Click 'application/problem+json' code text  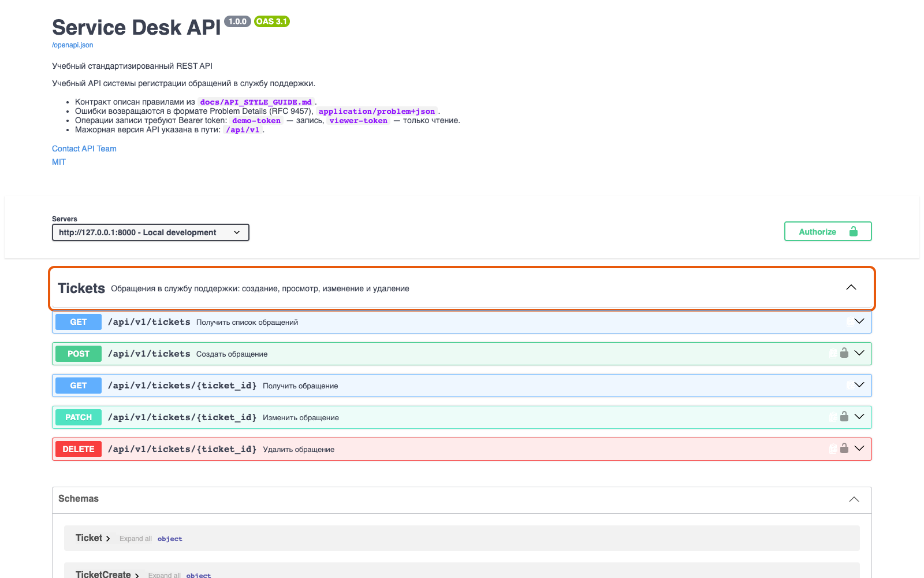coord(377,112)
